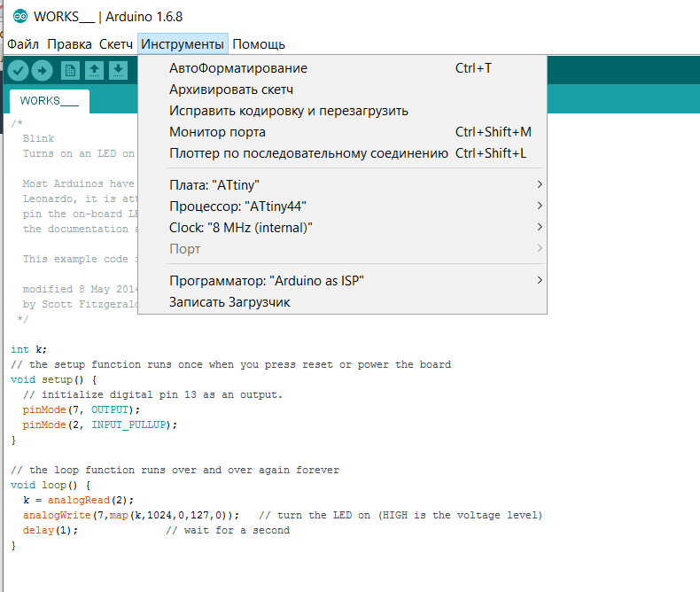Expand the Плата: "ATtiny" submenu

(342, 185)
